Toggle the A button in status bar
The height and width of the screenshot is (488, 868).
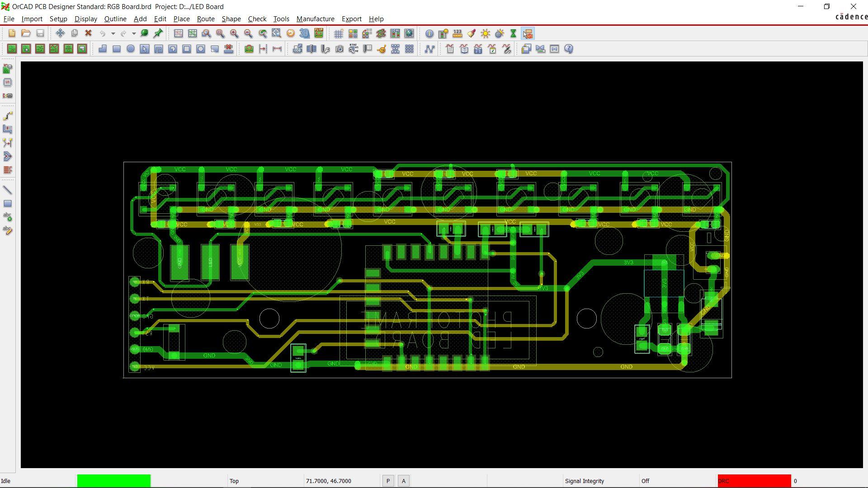(404, 481)
